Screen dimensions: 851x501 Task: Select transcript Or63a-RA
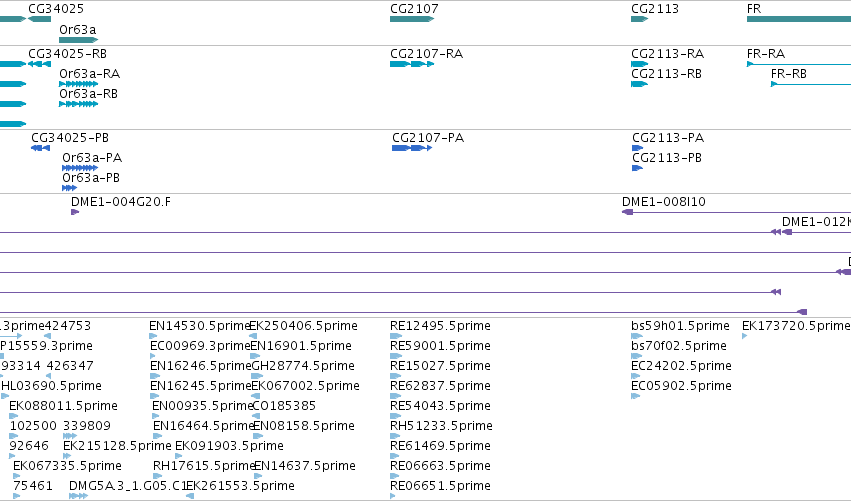pos(90,74)
